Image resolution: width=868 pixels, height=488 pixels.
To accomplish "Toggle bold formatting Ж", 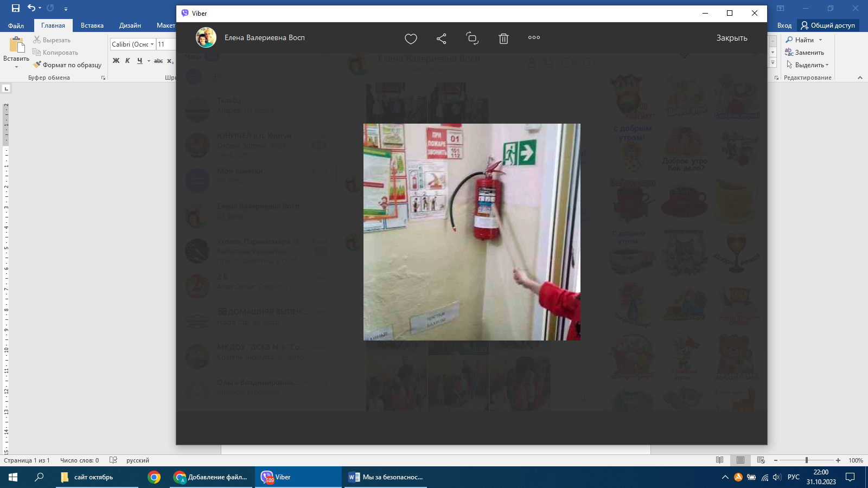I will coord(116,61).
